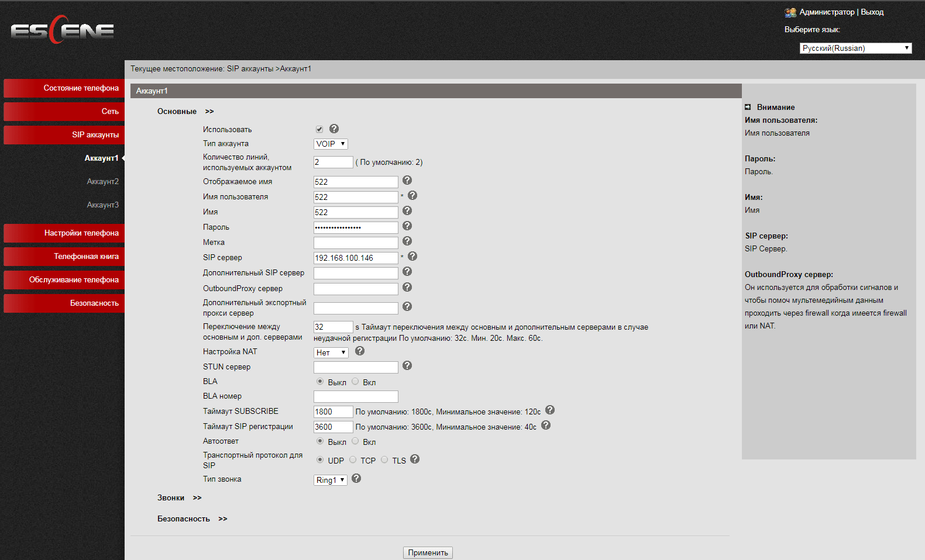The height and width of the screenshot is (560, 925).
Task: Click help icon for Транспортный протокол
Action: click(415, 459)
